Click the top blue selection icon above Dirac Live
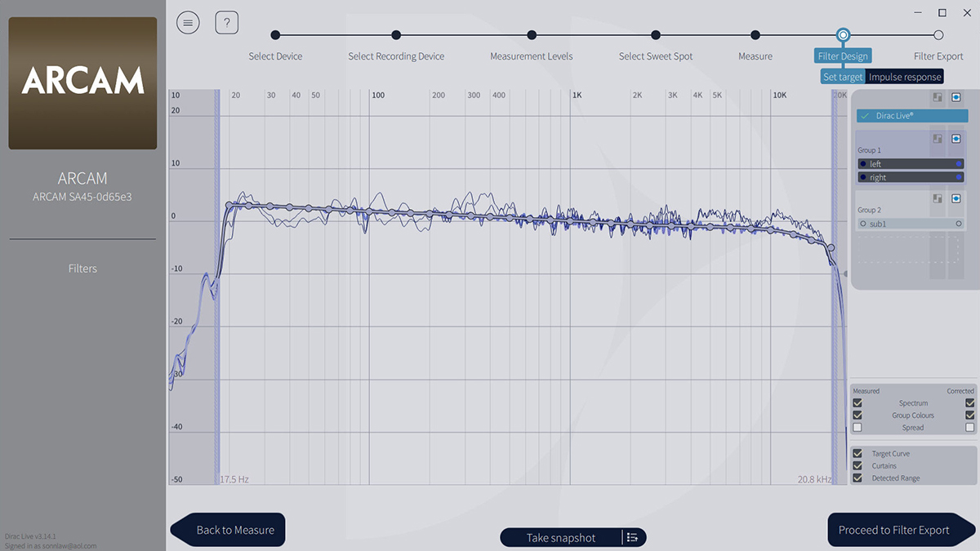980x551 pixels. 955,97
